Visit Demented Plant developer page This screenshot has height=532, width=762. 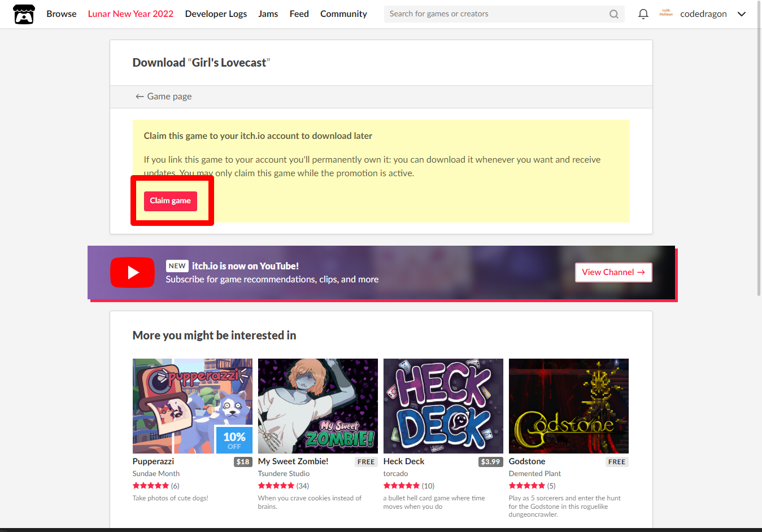[x=535, y=474]
